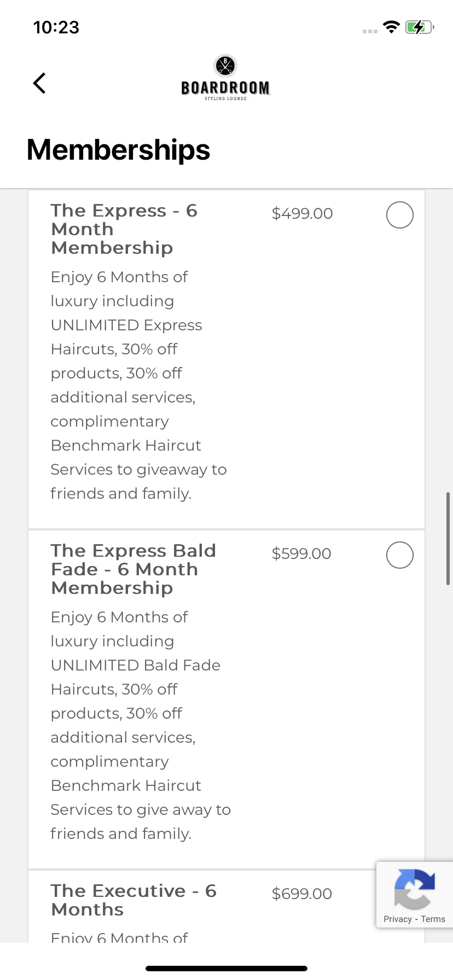Viewport: 453px width, 980px height.
Task: Tap the Boardroom Styling Lounge logo
Action: pos(225,78)
